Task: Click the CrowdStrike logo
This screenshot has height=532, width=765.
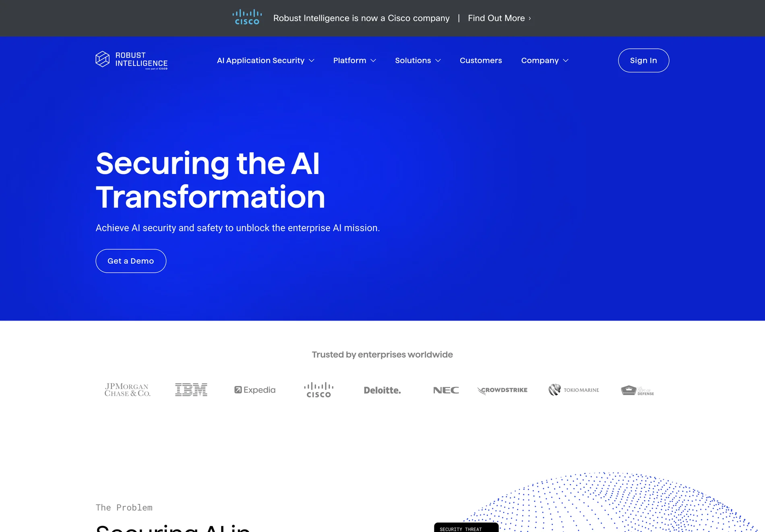Action: 502,390
